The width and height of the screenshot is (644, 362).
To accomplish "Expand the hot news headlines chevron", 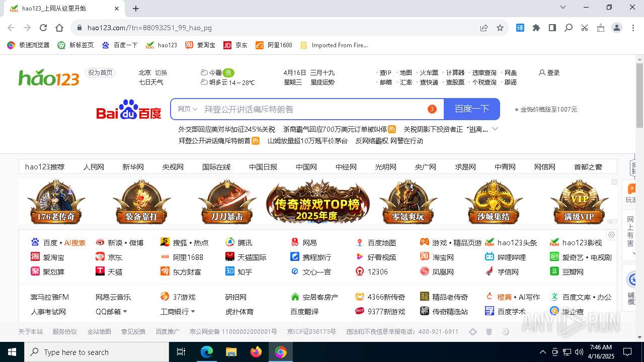I will click(495, 129).
